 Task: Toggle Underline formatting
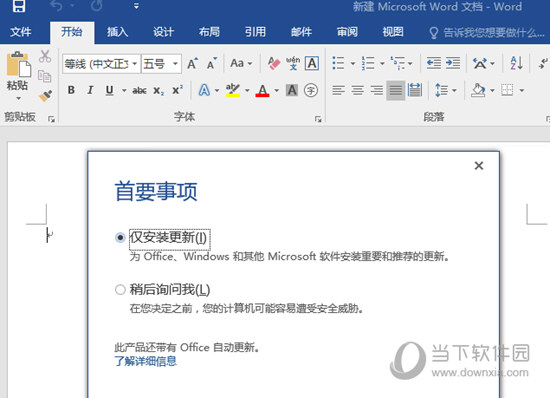109,90
